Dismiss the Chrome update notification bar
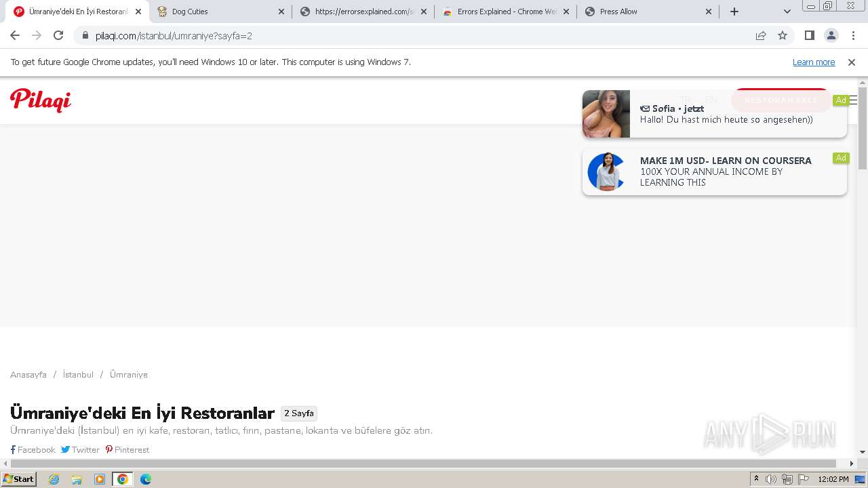 [852, 62]
